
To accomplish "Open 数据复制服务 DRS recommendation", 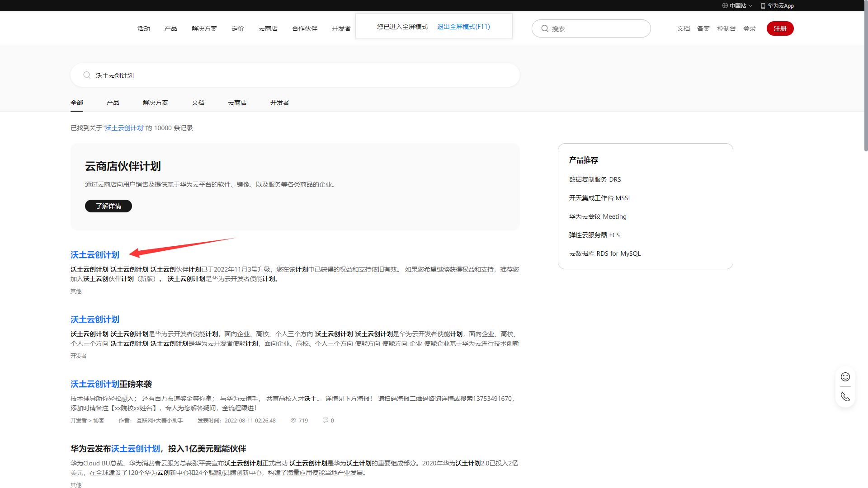I will point(595,179).
